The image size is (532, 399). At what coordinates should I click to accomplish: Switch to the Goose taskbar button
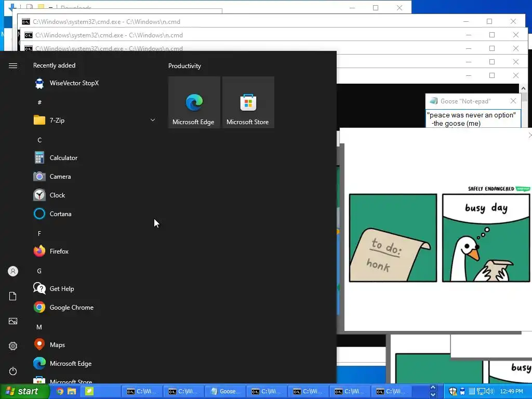225,391
